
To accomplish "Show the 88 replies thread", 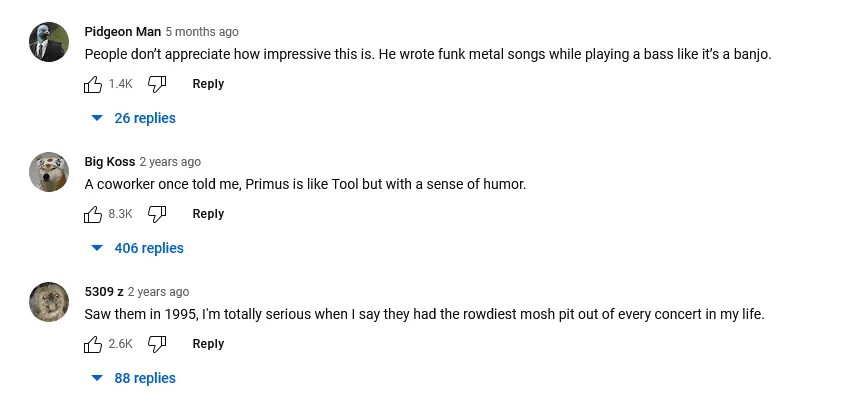I will pyautogui.click(x=134, y=378).
